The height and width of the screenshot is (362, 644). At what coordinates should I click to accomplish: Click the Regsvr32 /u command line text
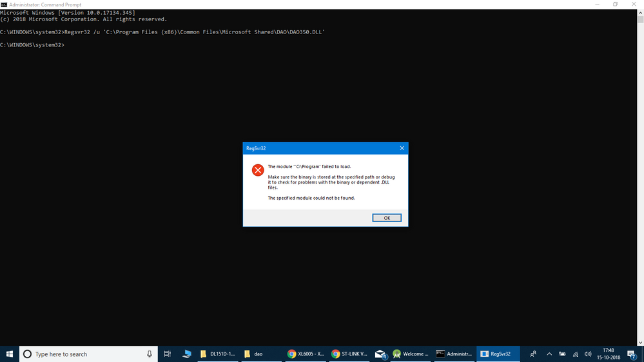coord(195,32)
